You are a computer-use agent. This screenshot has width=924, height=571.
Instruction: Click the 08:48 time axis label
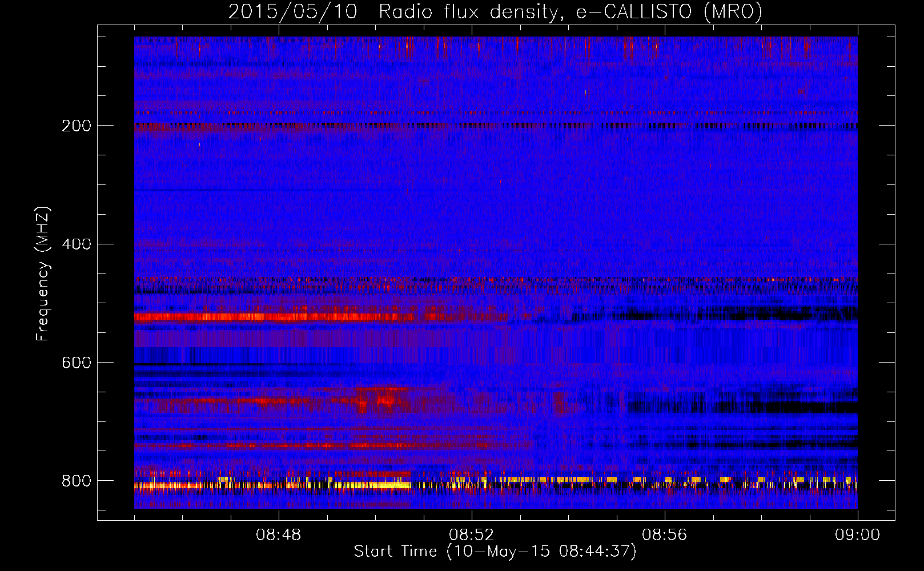coord(279,535)
